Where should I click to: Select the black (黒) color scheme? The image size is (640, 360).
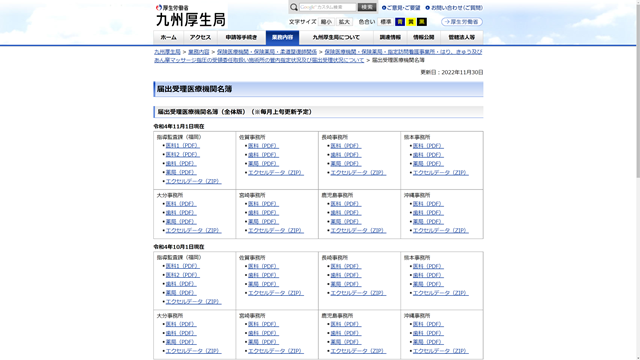click(x=422, y=22)
